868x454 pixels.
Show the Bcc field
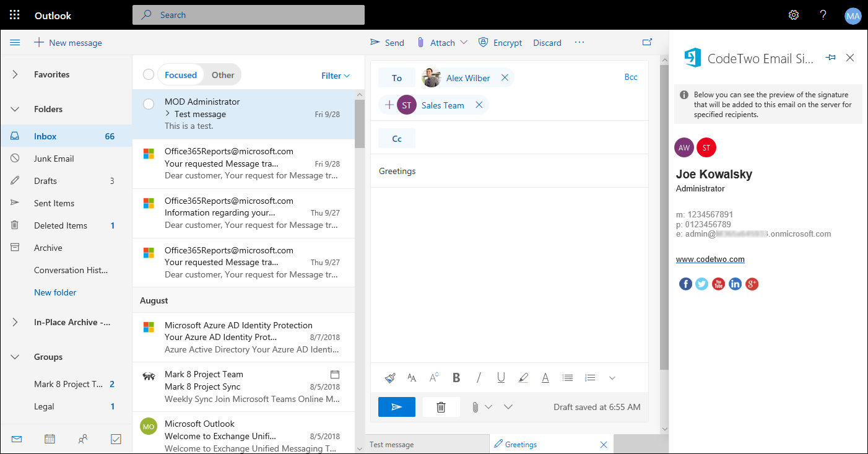pos(631,77)
